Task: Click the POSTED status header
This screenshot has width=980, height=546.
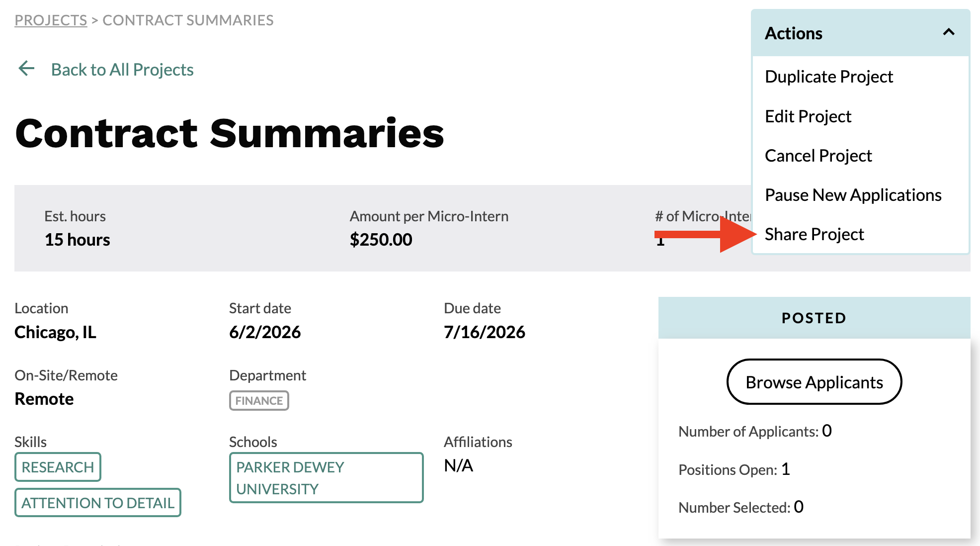Action: 814,318
